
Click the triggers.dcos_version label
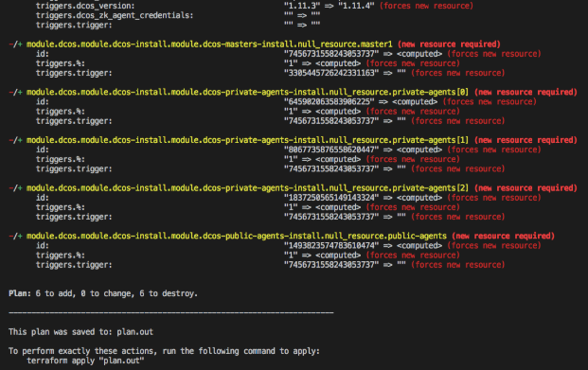pyautogui.click(x=85, y=6)
